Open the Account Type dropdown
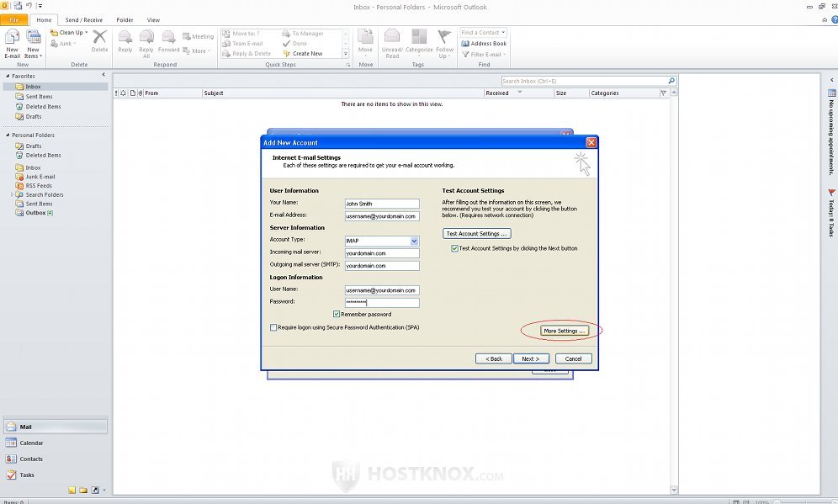Viewport: 838px width, 504px height. pos(414,241)
